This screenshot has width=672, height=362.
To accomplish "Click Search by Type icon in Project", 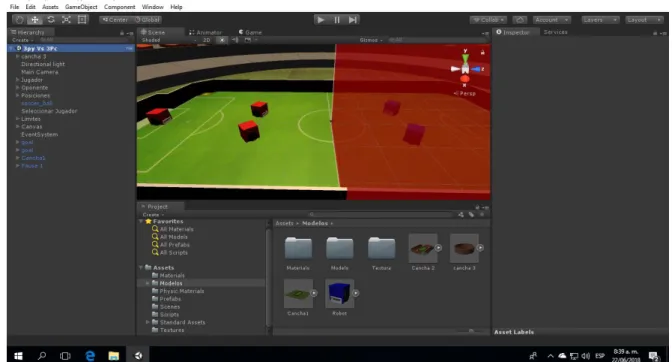I will (461, 214).
